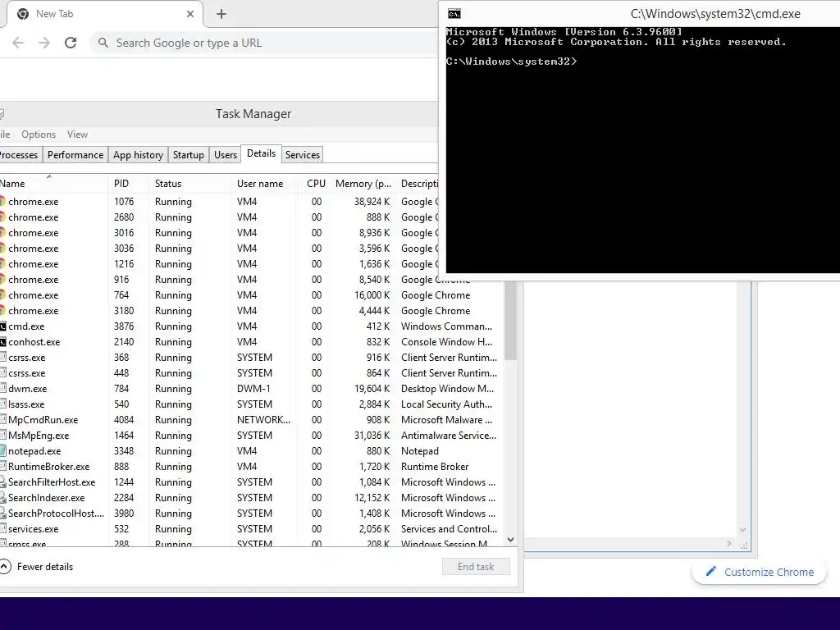The image size is (840, 630).
Task: Switch to the Users tab
Action: (226, 155)
